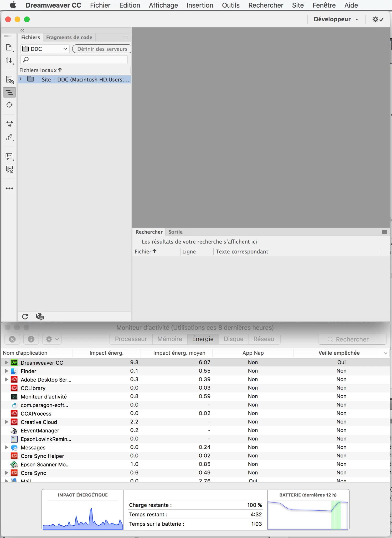Click the Ligne column header
Screen dimensions: 392x538
189,252
